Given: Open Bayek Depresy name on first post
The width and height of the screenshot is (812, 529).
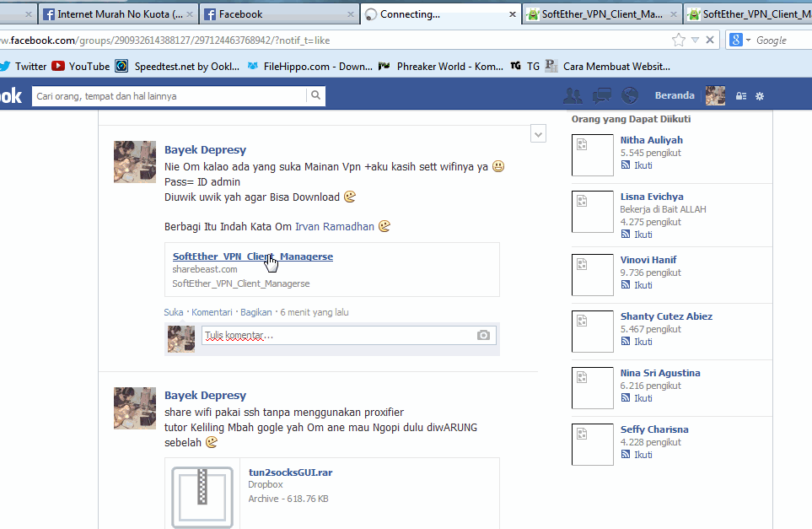Looking at the screenshot, I should [x=205, y=149].
